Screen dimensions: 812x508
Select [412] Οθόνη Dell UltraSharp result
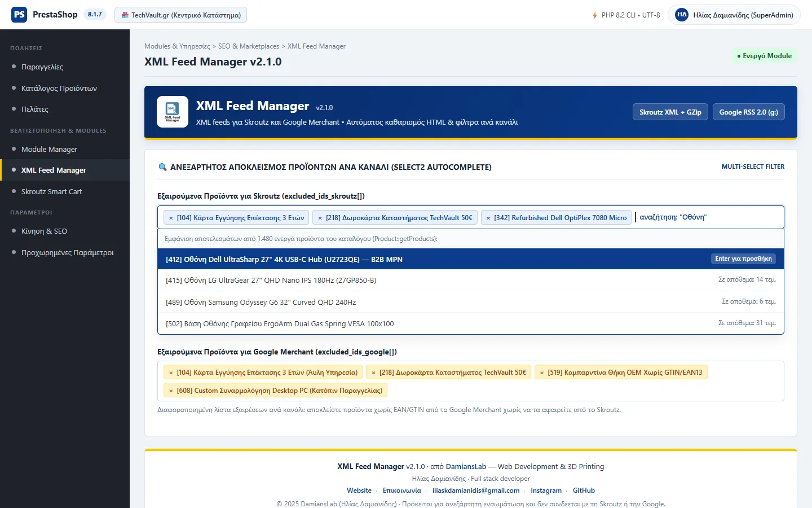[471, 259]
